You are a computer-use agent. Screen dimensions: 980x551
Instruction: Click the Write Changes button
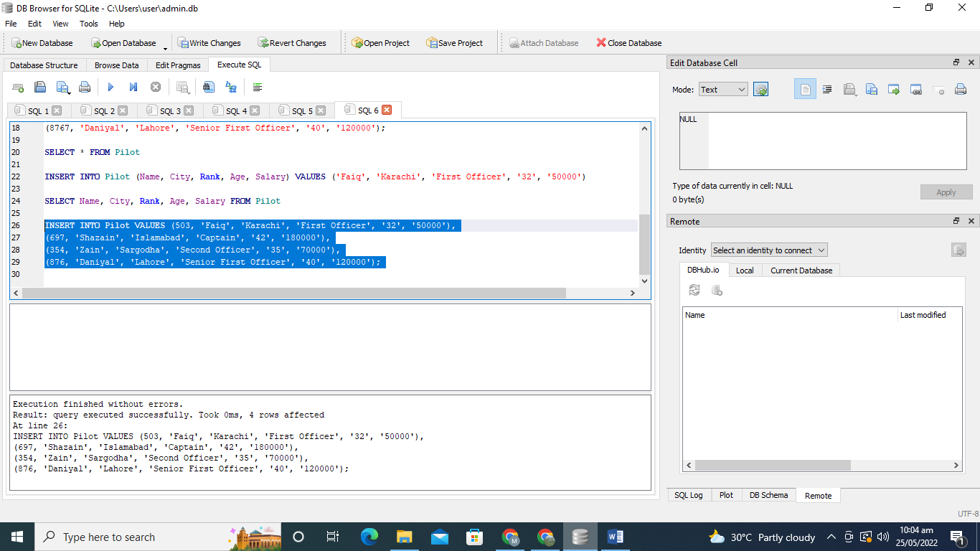209,42
